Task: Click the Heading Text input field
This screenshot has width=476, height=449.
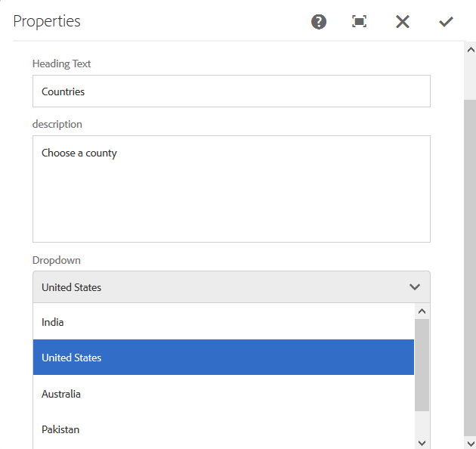Action: click(231, 91)
